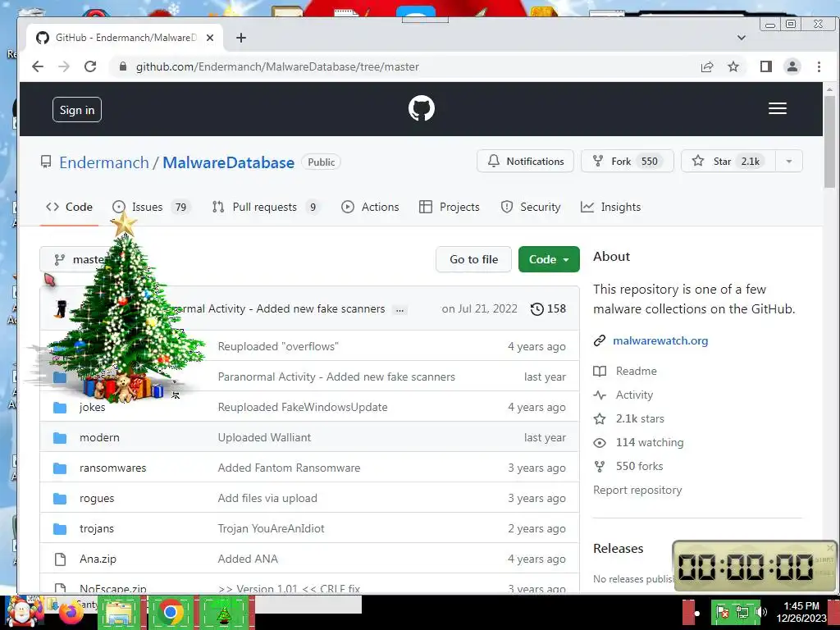Open the Ana.zip file
The width and height of the screenshot is (840, 630).
[98, 559]
